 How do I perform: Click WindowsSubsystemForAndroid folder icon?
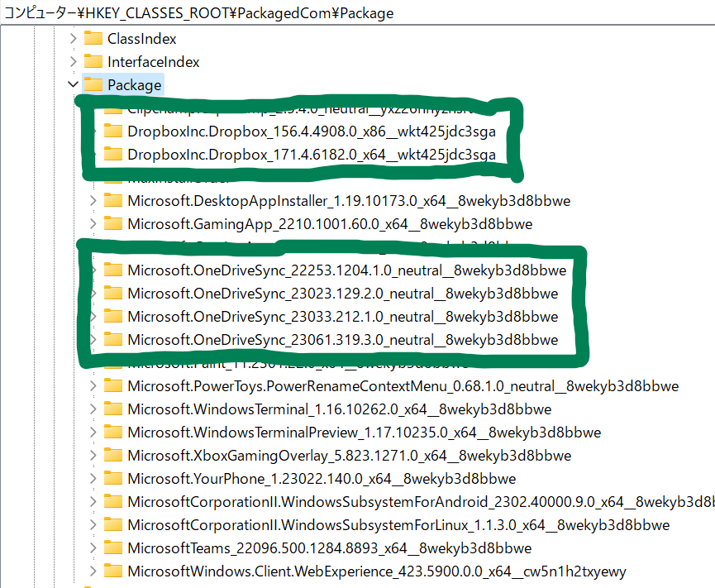[113, 502]
